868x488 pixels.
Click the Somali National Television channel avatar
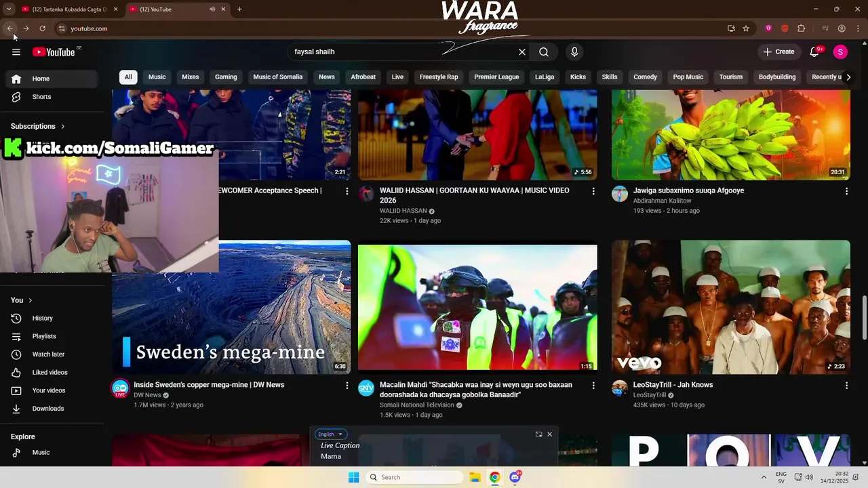[x=366, y=388]
